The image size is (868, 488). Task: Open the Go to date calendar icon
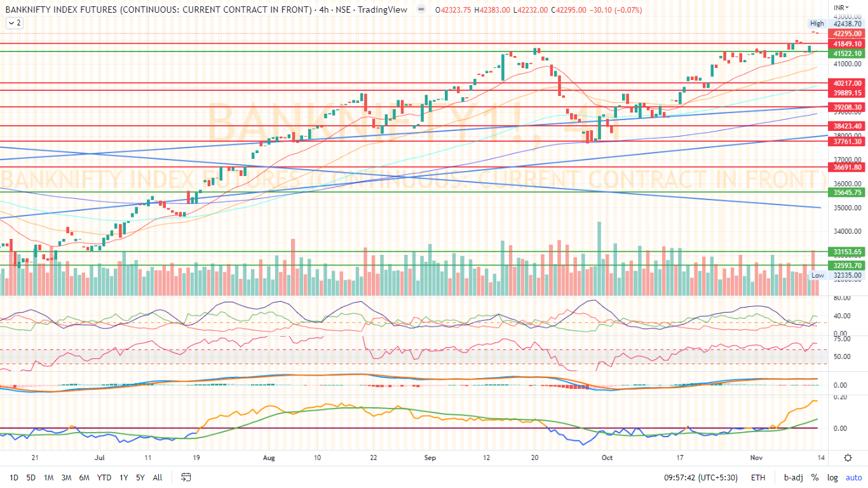(x=186, y=477)
